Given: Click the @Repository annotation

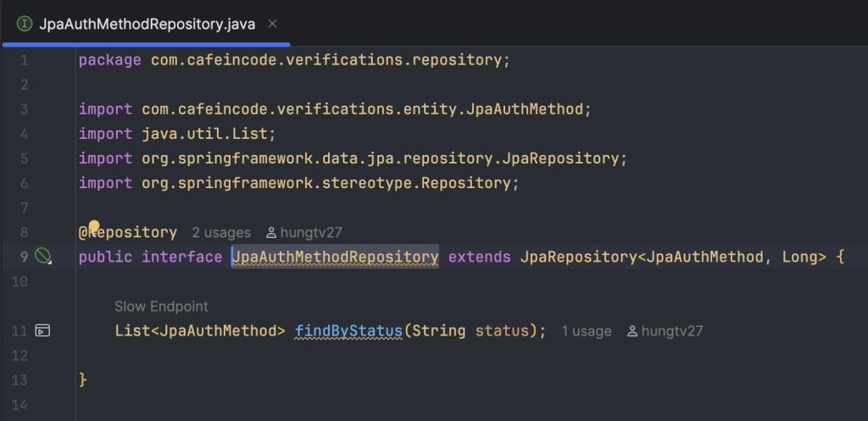Looking at the screenshot, I should point(128,232).
